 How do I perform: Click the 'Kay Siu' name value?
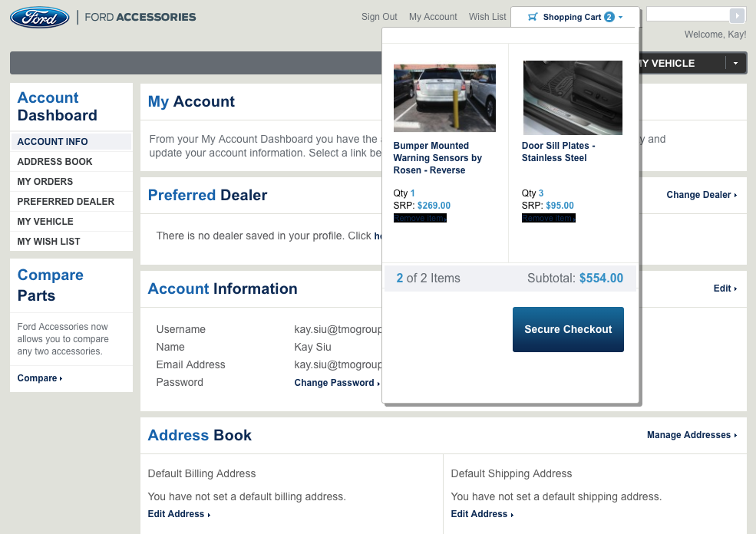tap(312, 347)
